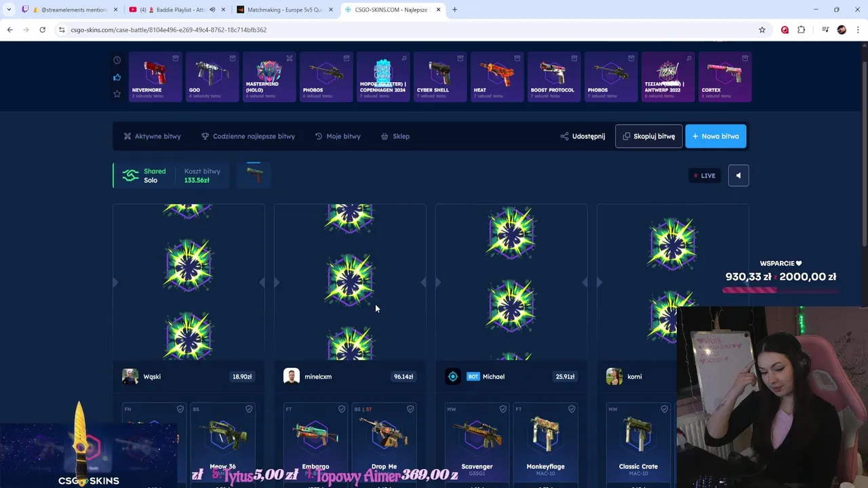868x488 pixels.
Task: Click the shield check on Embargo card
Action: (x=342, y=409)
